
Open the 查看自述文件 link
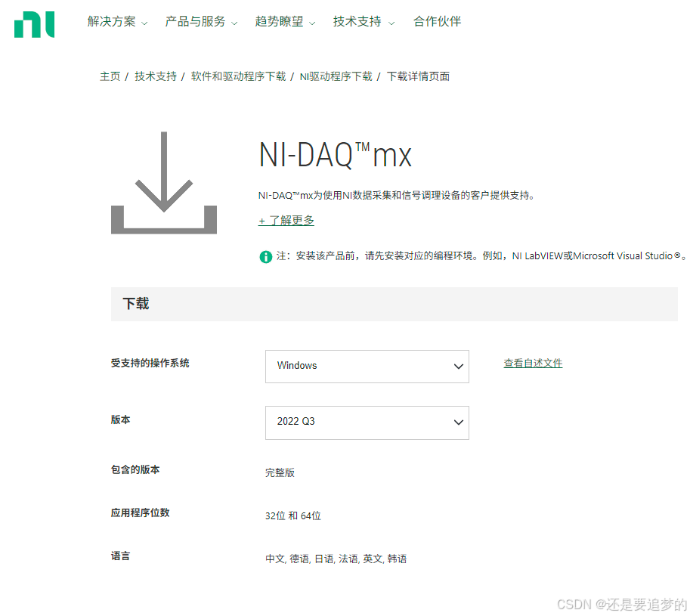pos(533,364)
